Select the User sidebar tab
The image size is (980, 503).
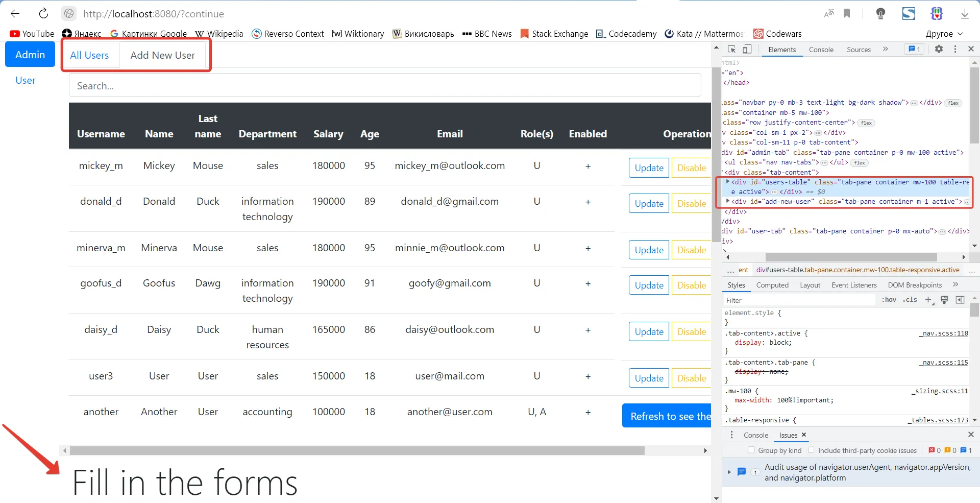tap(26, 80)
